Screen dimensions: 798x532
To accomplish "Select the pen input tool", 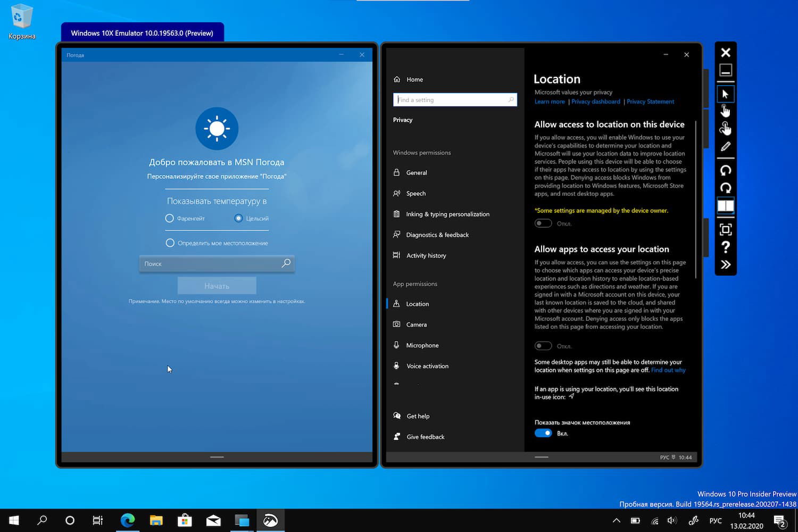I will (x=725, y=146).
